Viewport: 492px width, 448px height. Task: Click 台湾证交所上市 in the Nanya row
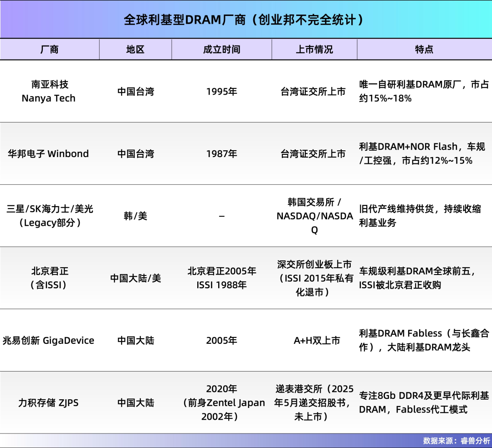313,92
